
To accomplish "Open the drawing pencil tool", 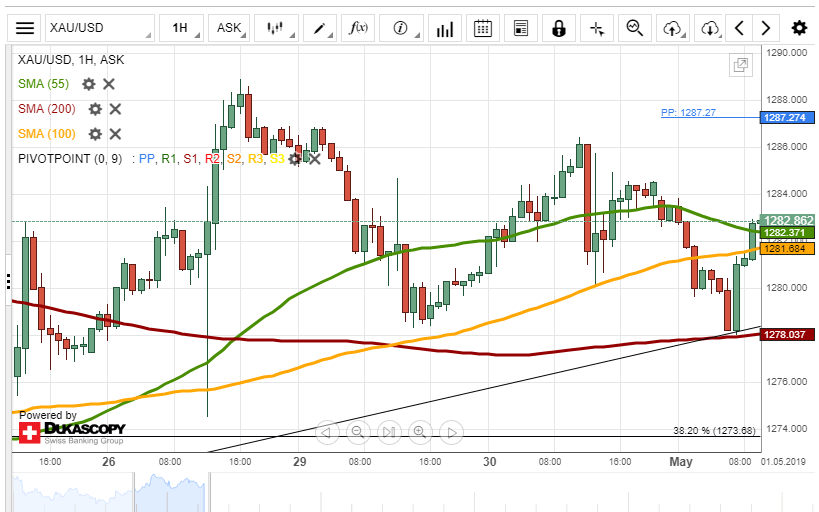I will point(321,28).
